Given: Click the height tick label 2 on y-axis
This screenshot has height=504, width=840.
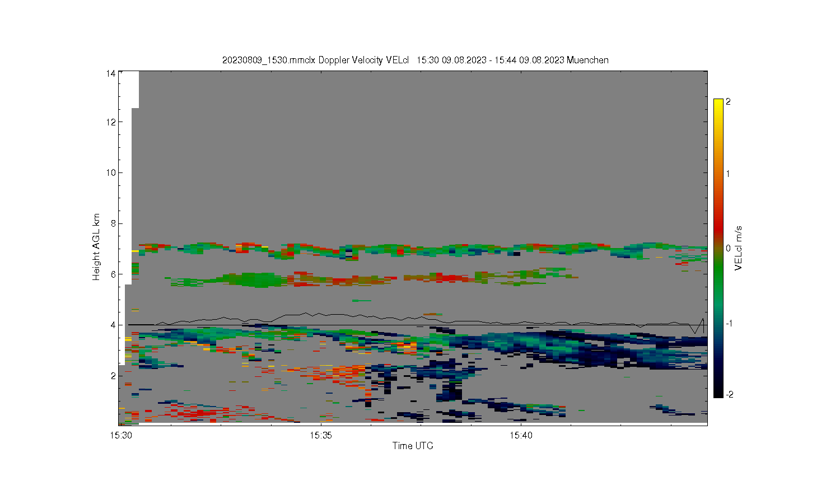Looking at the screenshot, I should (113, 376).
